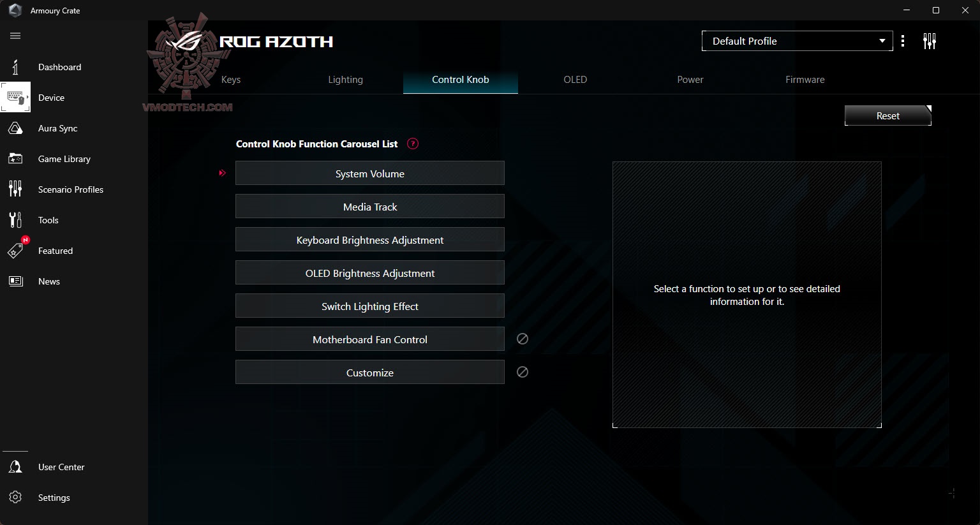Expand the Default Profile dropdown
The width and height of the screenshot is (980, 525).
point(798,41)
